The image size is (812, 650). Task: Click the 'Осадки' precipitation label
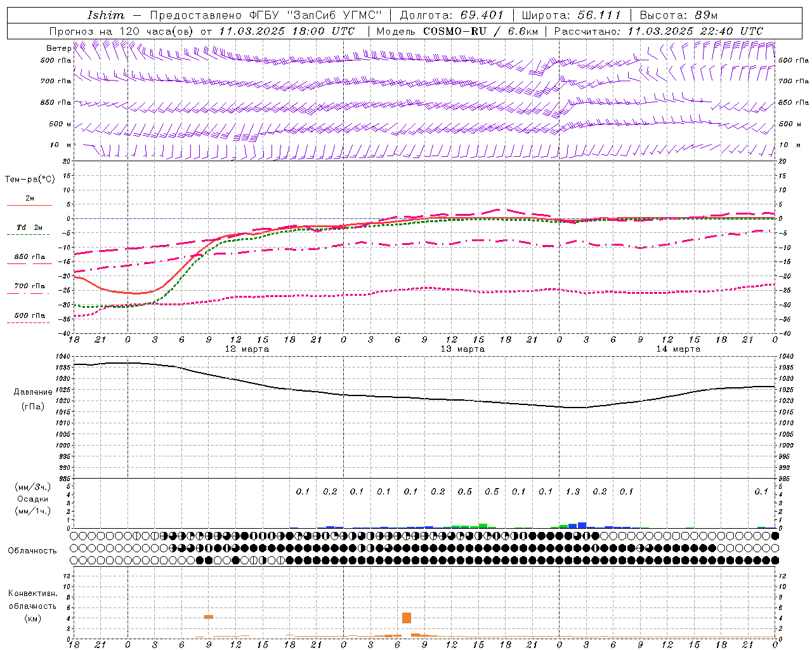[x=32, y=499]
